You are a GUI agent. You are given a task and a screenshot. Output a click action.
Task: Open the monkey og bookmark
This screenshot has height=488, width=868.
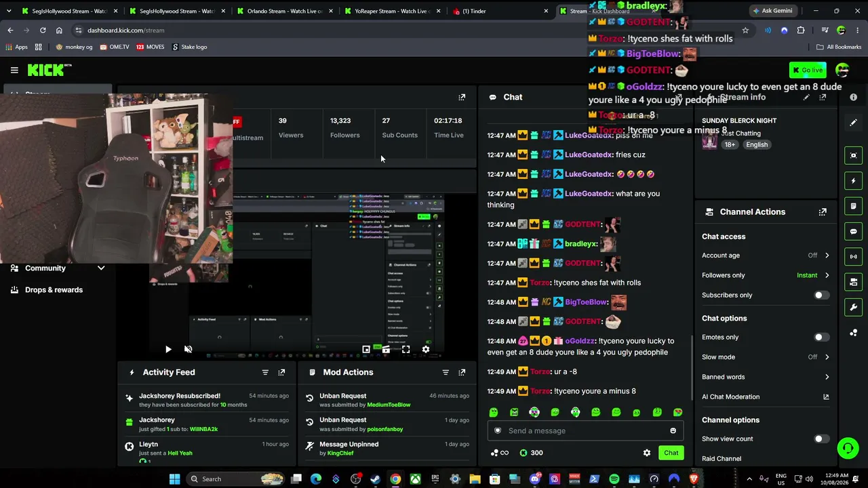74,47
